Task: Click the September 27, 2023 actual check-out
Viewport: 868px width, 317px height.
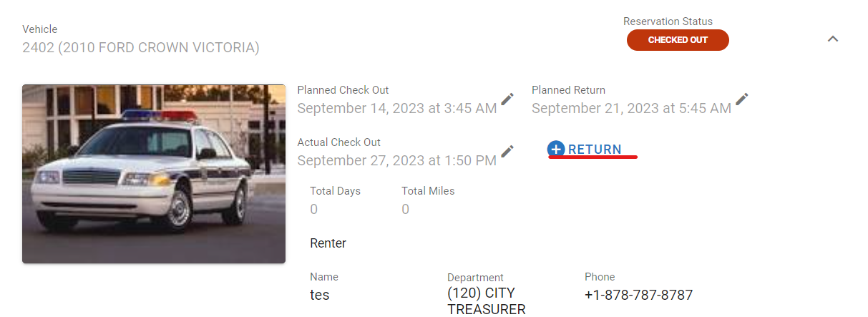Action: (396, 160)
